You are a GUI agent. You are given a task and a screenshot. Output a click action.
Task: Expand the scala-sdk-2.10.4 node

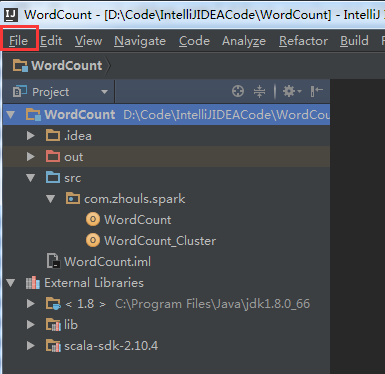tap(31, 346)
